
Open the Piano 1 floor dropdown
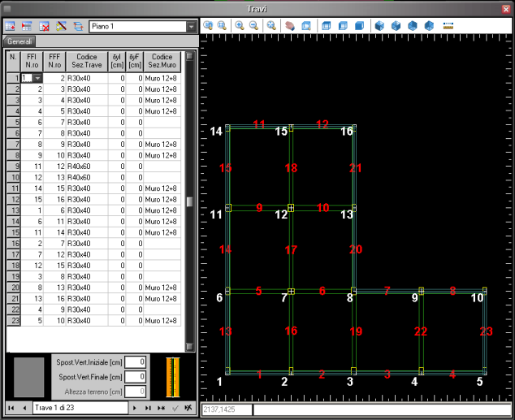point(191,27)
